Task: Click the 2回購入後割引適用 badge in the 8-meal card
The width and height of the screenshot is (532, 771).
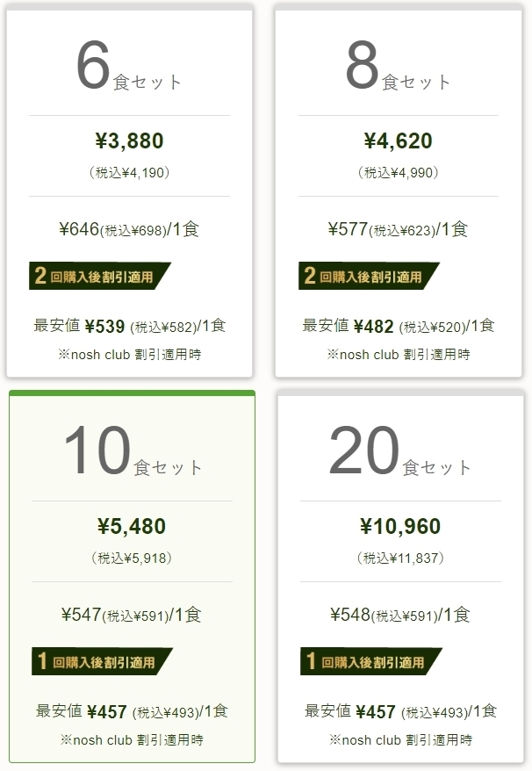Action: pos(369,276)
